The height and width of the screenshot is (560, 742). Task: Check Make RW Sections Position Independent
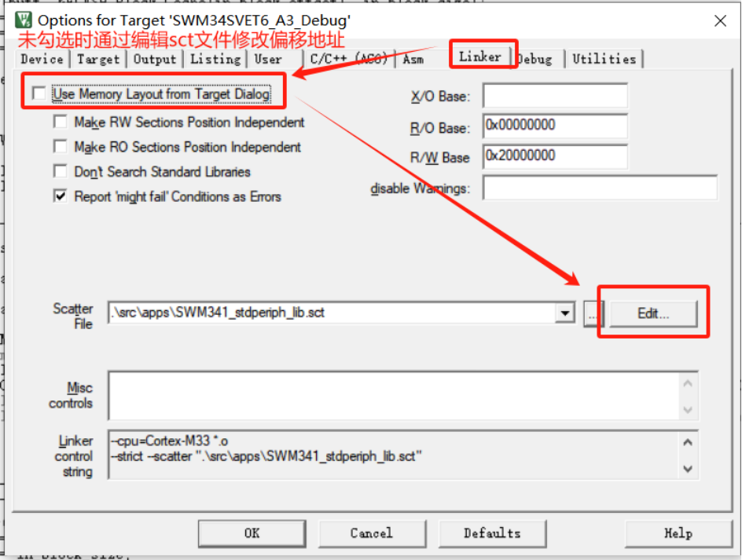[60, 123]
